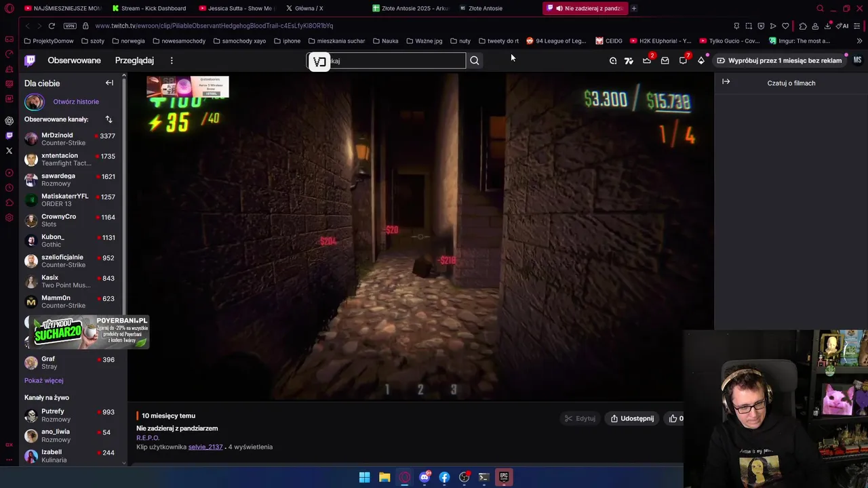This screenshot has width=868, height=488.
Task: Open the nuty bookmark folder
Action: click(x=460, y=41)
